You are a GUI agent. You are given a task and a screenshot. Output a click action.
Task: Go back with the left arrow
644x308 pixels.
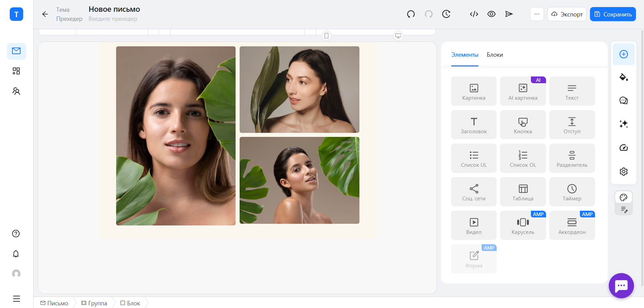click(x=45, y=14)
